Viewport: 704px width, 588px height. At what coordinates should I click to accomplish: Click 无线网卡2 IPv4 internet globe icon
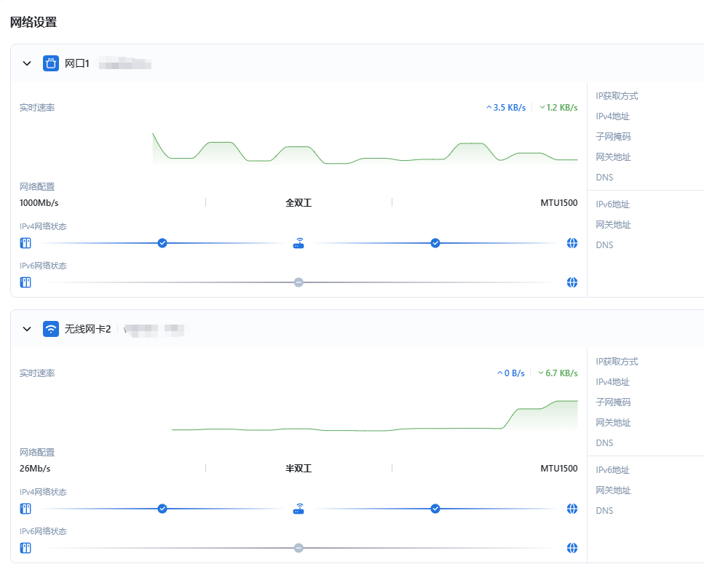572,509
